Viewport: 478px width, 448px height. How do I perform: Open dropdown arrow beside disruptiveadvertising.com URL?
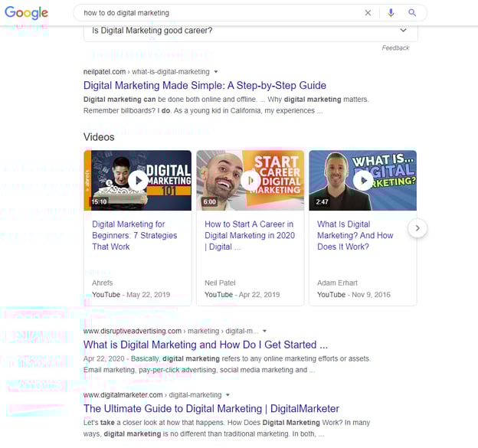[x=264, y=331]
